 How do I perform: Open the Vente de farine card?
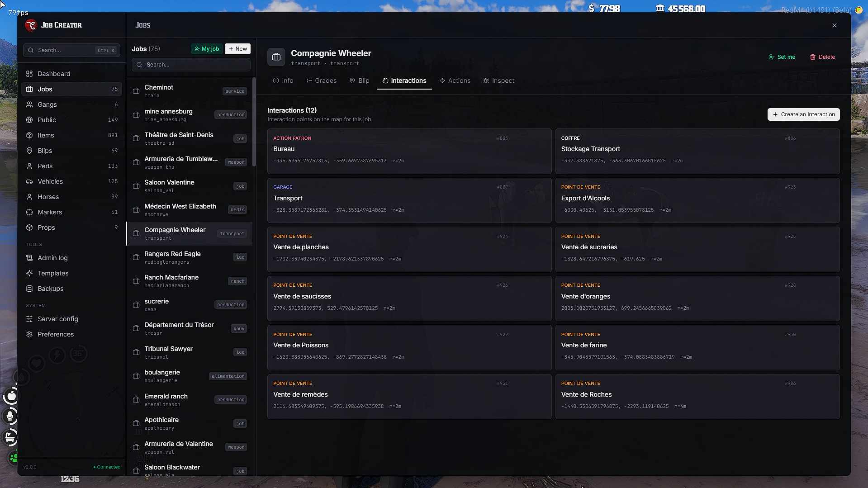(697, 348)
